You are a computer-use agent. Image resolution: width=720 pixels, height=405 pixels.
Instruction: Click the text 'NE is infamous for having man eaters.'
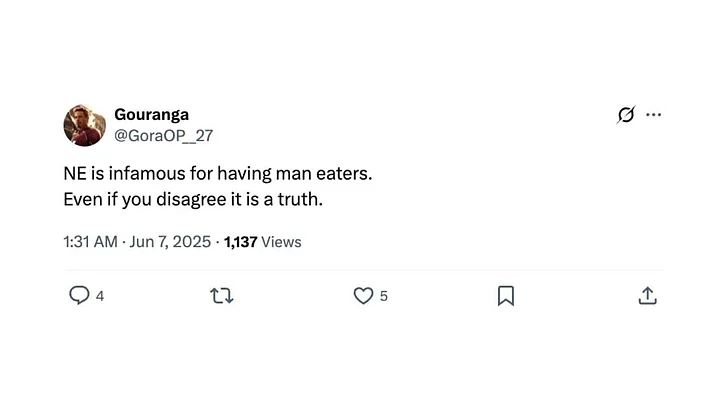217,174
